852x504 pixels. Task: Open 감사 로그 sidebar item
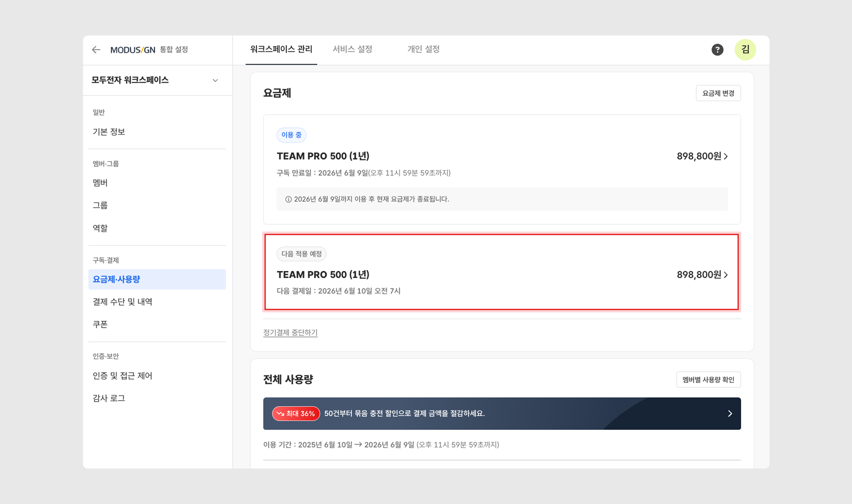click(109, 398)
